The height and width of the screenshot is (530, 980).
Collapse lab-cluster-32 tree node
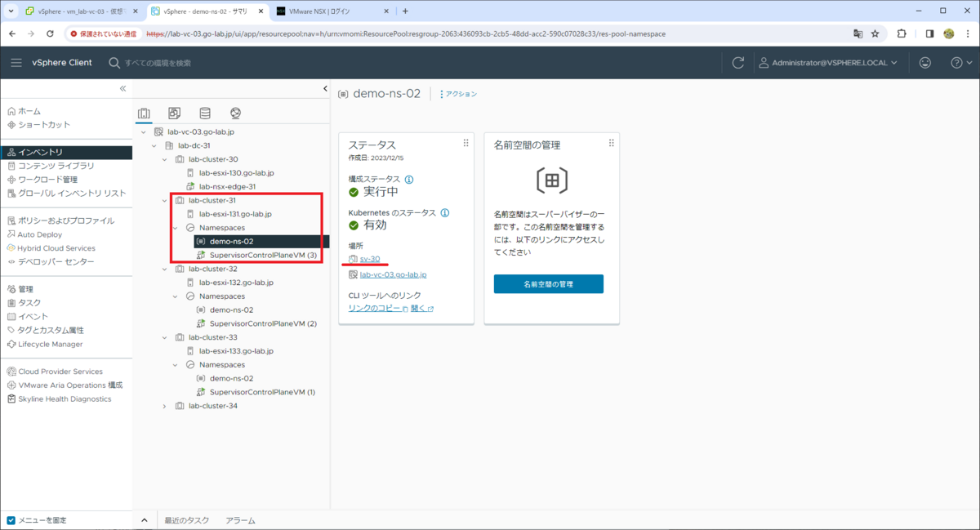(x=165, y=269)
